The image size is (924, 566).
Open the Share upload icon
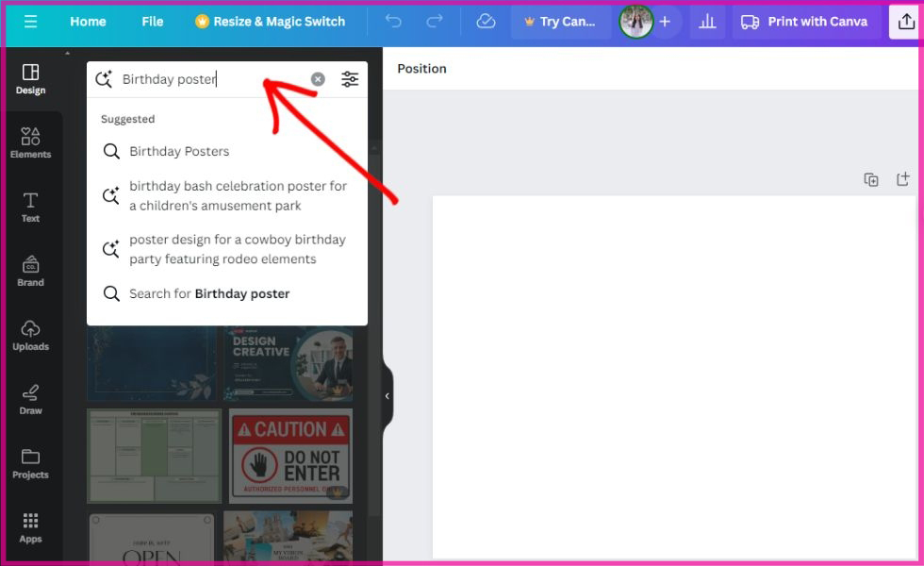pyautogui.click(x=906, y=22)
